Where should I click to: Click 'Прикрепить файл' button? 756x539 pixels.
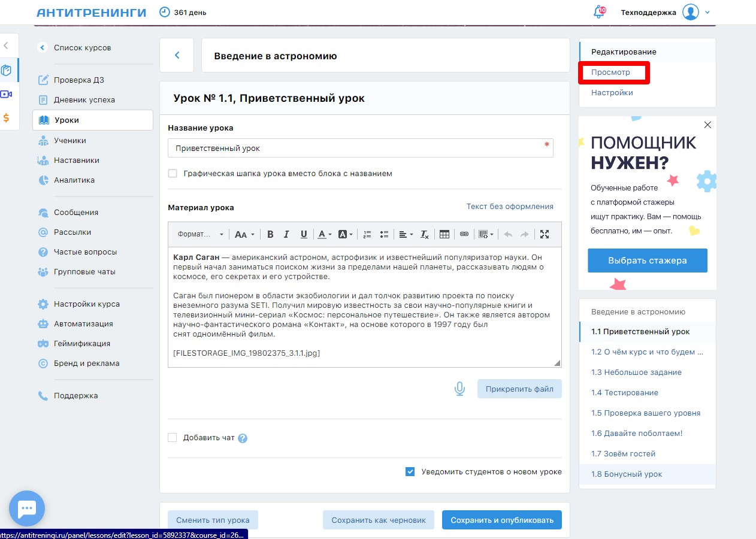pos(519,389)
